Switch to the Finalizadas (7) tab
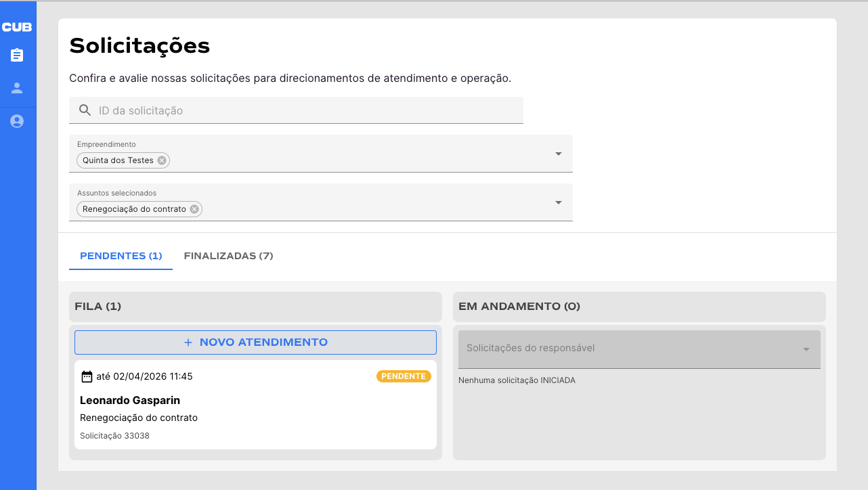The image size is (868, 490). click(x=228, y=256)
